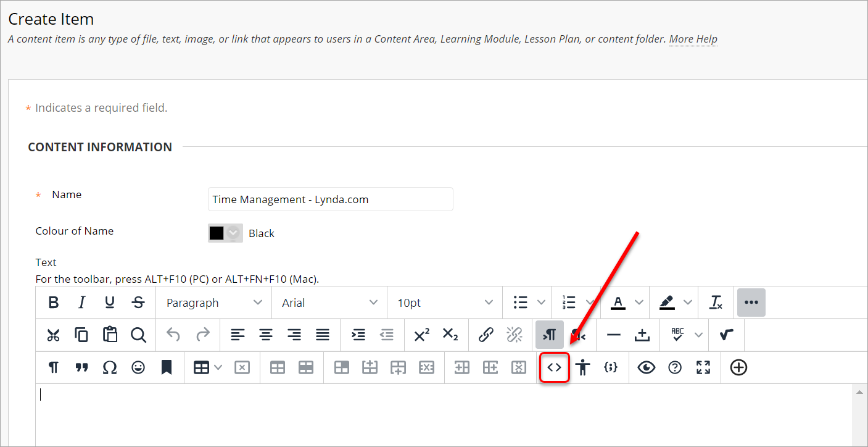This screenshot has height=447, width=868.
Task: Toggle left-to-right text direction
Action: tap(550, 335)
